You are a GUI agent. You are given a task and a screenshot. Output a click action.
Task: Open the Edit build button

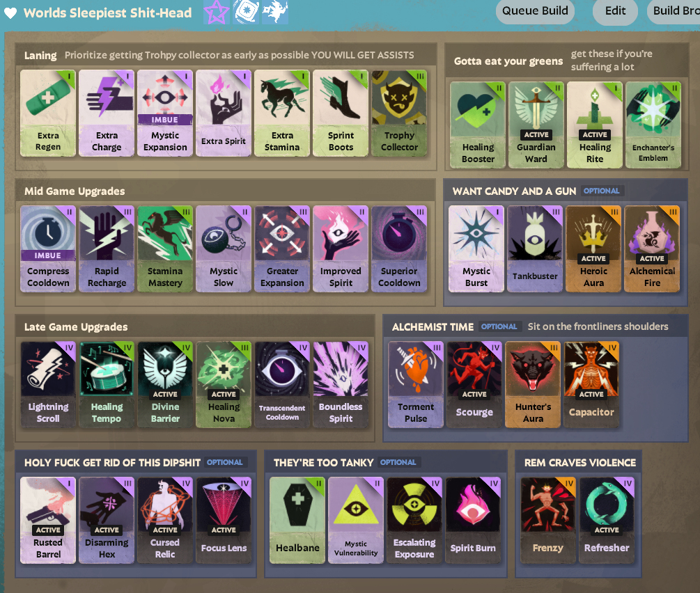(615, 11)
